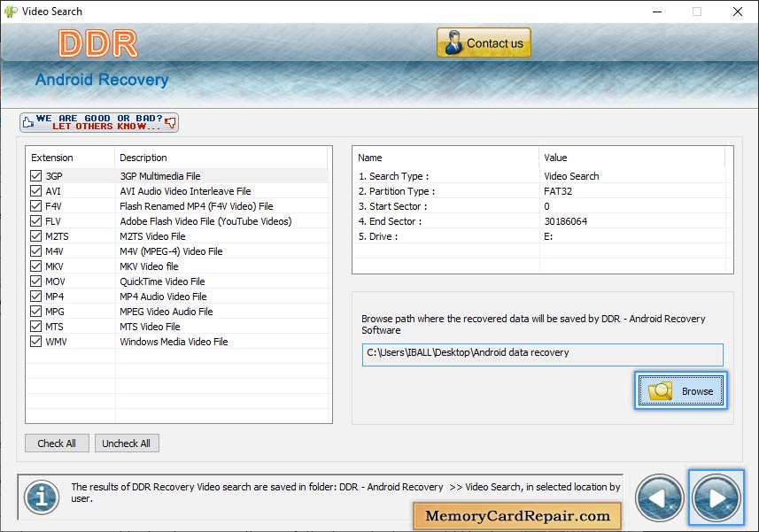This screenshot has width=759, height=532.
Task: Select '3GP Multimedia File' description
Action: point(160,176)
